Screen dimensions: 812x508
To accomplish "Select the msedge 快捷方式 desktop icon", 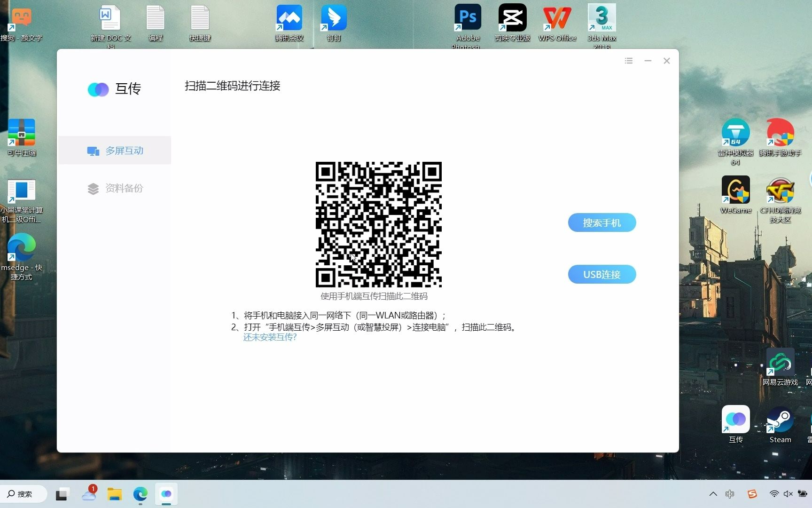I will click(x=21, y=257).
